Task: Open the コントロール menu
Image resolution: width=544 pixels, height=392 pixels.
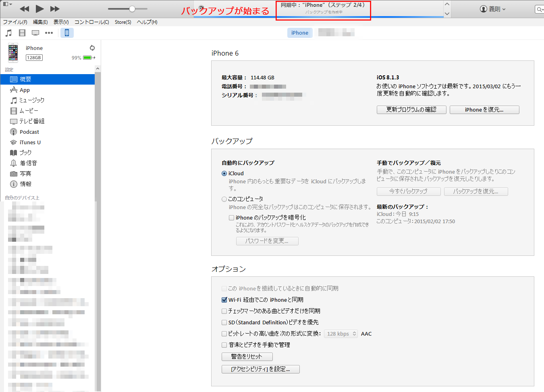Action: click(92, 22)
